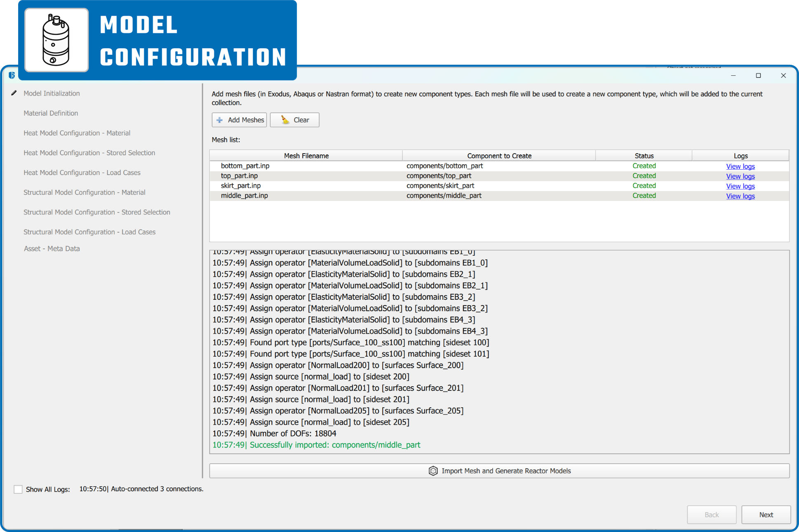Click the reactor vessel icon in banner

pyautogui.click(x=56, y=40)
